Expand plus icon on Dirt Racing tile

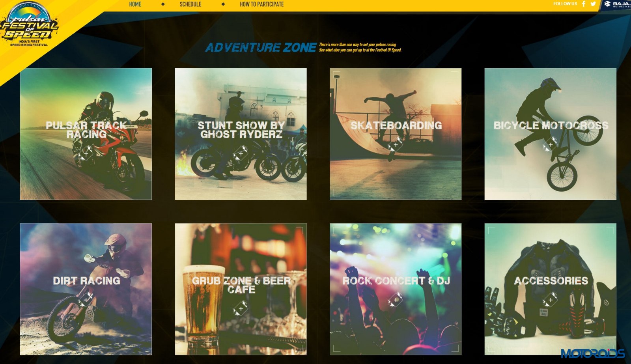click(x=86, y=300)
